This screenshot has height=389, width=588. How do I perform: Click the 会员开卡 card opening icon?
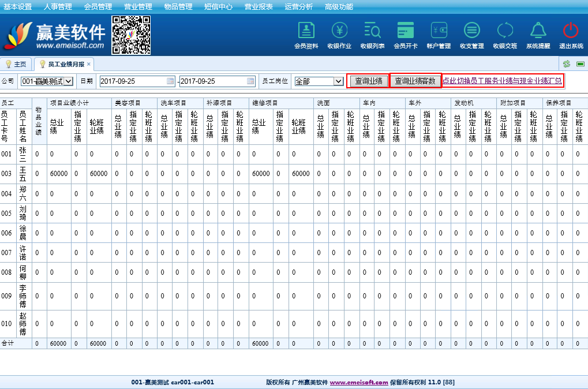[406, 31]
